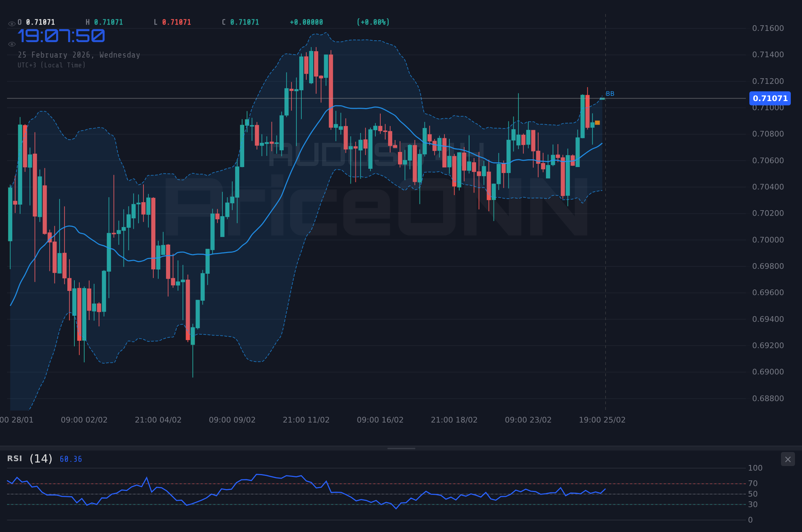This screenshot has height=532, width=802.
Task: Hide the RSI (14) indicator pane
Action: pos(788,459)
